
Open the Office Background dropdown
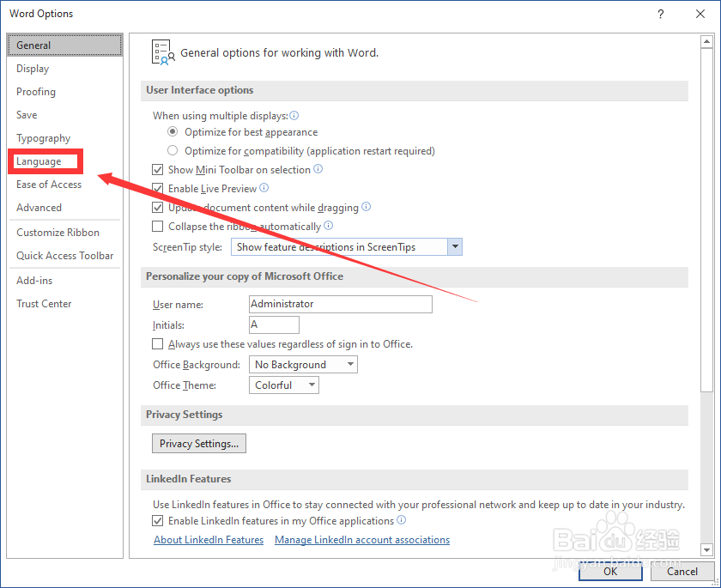tap(303, 365)
